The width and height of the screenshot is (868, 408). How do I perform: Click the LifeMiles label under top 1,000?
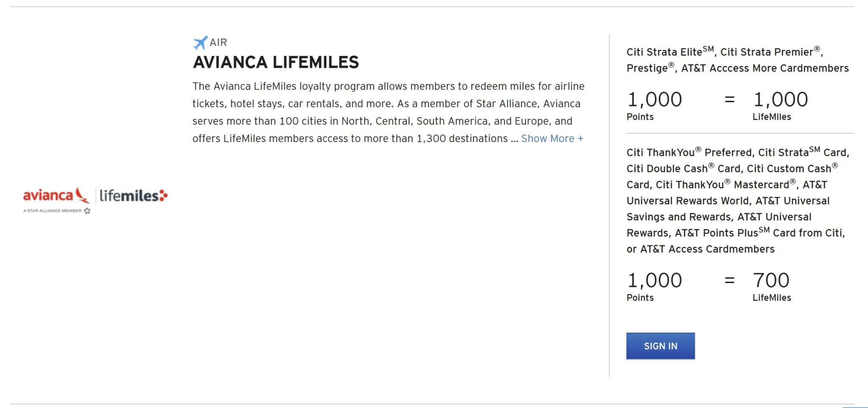772,117
